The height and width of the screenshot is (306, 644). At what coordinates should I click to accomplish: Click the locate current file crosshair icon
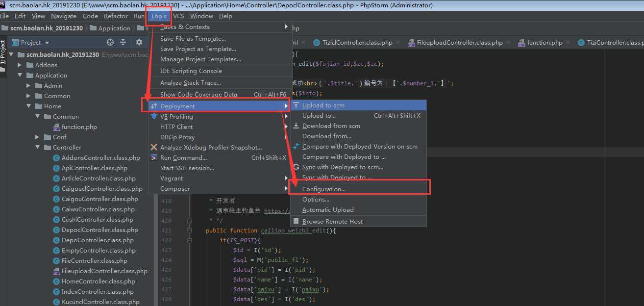(111, 42)
